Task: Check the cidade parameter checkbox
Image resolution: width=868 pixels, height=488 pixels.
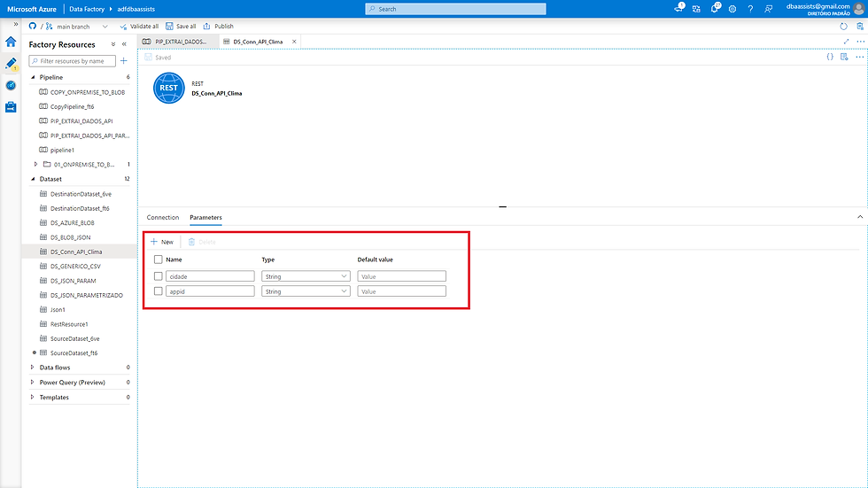Action: click(159, 276)
